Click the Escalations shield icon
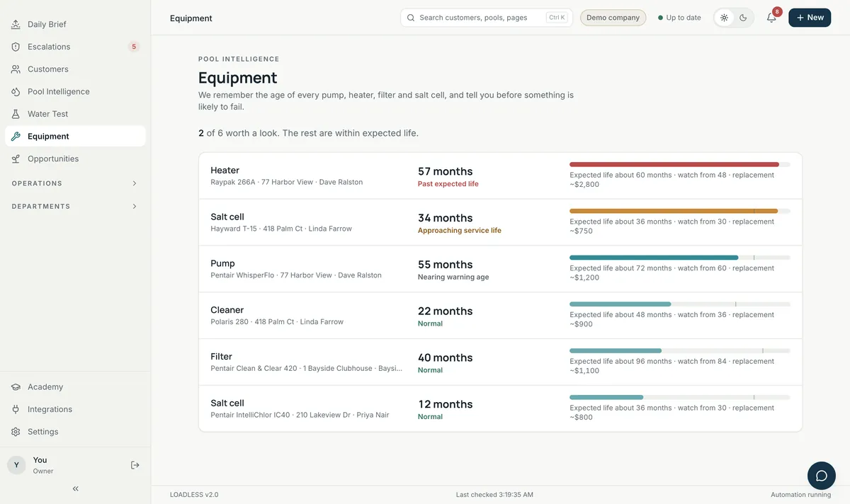Image resolution: width=850 pixels, height=504 pixels. (16, 47)
